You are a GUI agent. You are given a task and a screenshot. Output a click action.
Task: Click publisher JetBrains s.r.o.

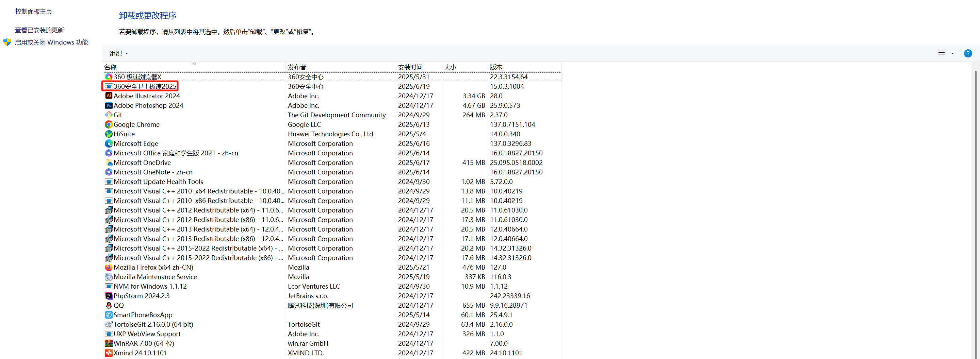click(308, 295)
